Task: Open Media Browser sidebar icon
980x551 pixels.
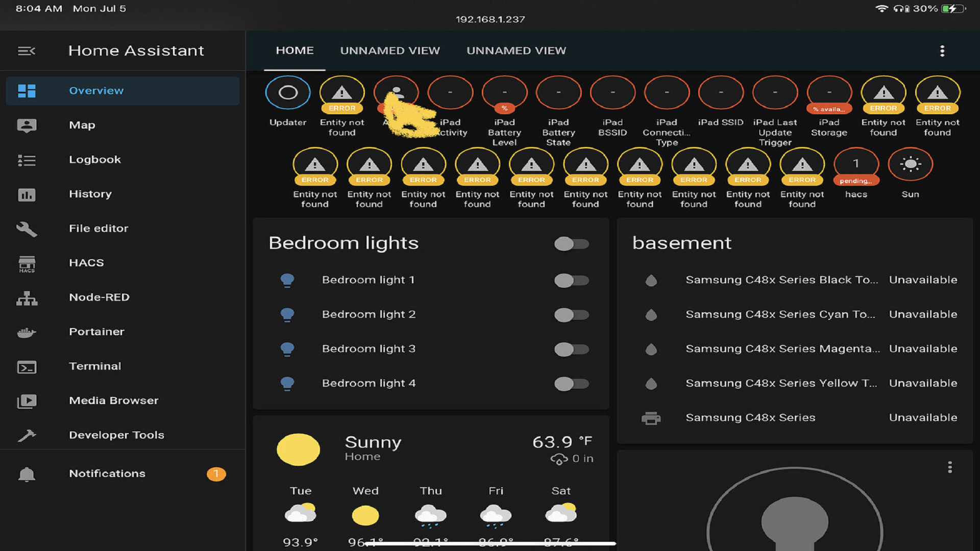Action: [27, 401]
